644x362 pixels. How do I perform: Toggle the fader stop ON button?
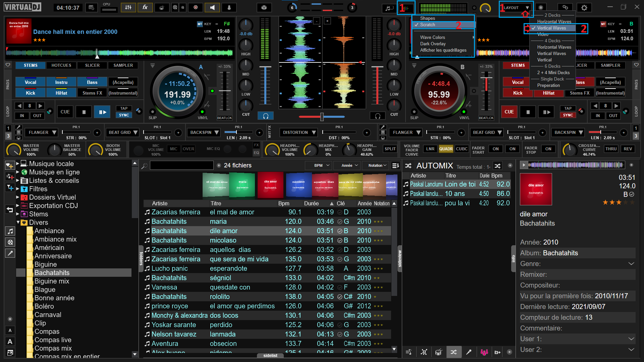pyautogui.click(x=548, y=149)
